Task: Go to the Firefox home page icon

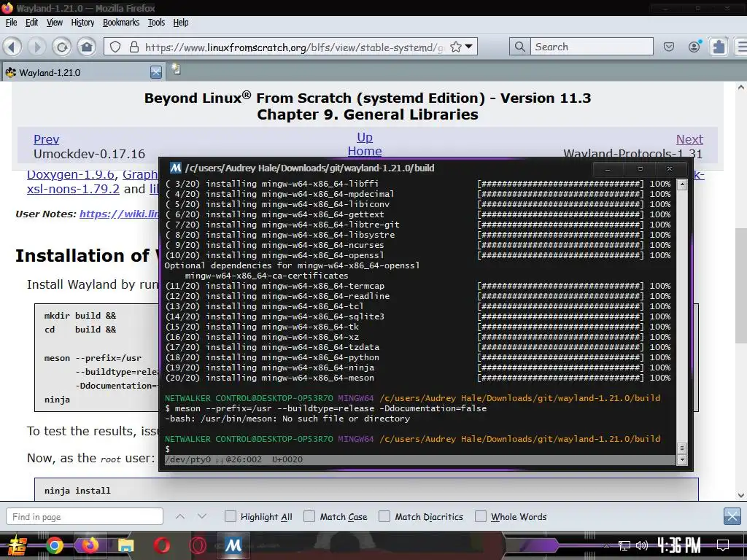Action: click(87, 47)
